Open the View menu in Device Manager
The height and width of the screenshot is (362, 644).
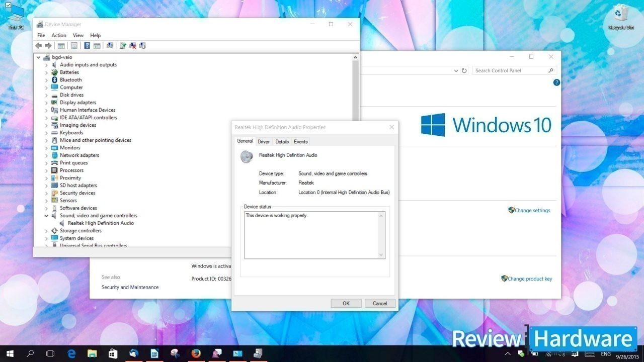[78, 35]
